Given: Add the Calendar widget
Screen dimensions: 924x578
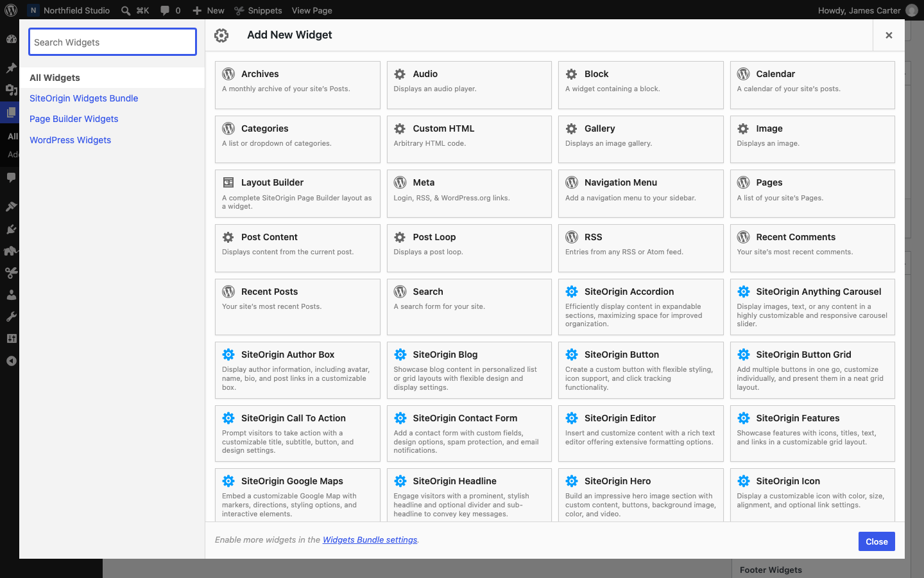Looking at the screenshot, I should click(x=812, y=85).
